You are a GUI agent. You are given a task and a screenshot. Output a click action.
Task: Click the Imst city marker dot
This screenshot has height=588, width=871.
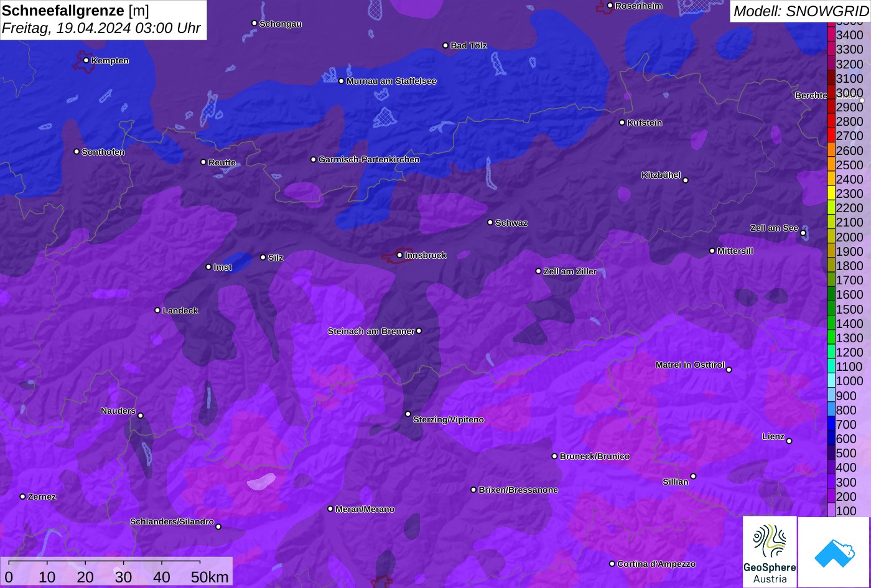tap(208, 267)
